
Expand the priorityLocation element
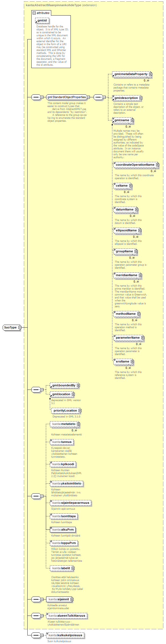tap(80, 410)
